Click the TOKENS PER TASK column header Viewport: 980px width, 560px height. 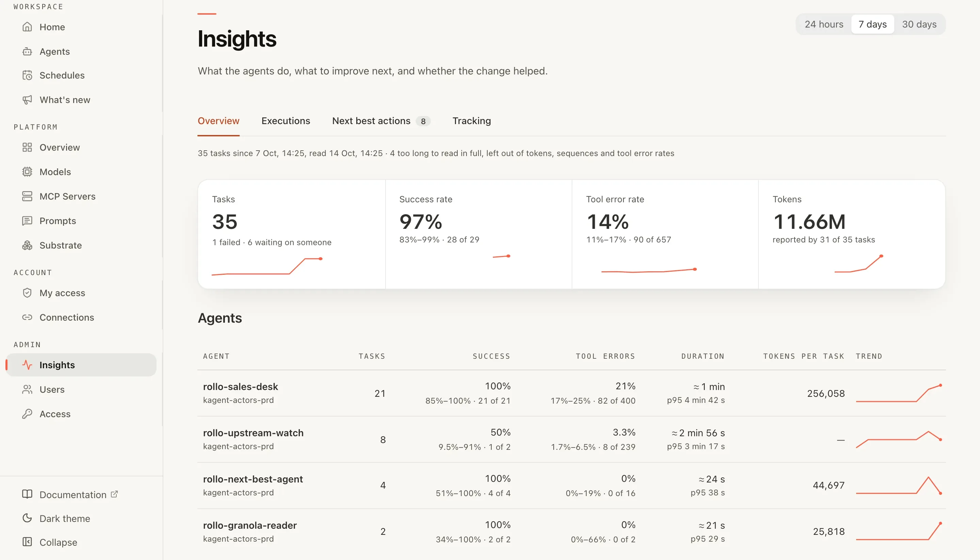(804, 356)
